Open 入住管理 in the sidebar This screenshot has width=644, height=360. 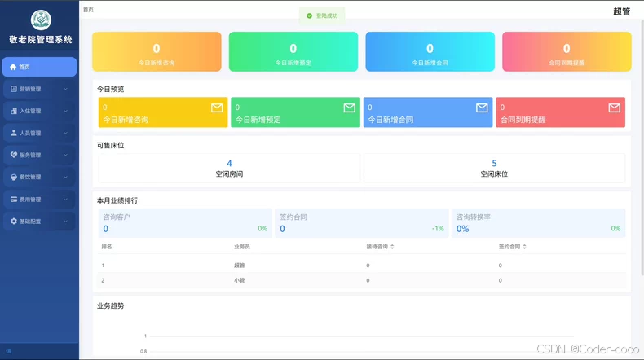pos(39,111)
